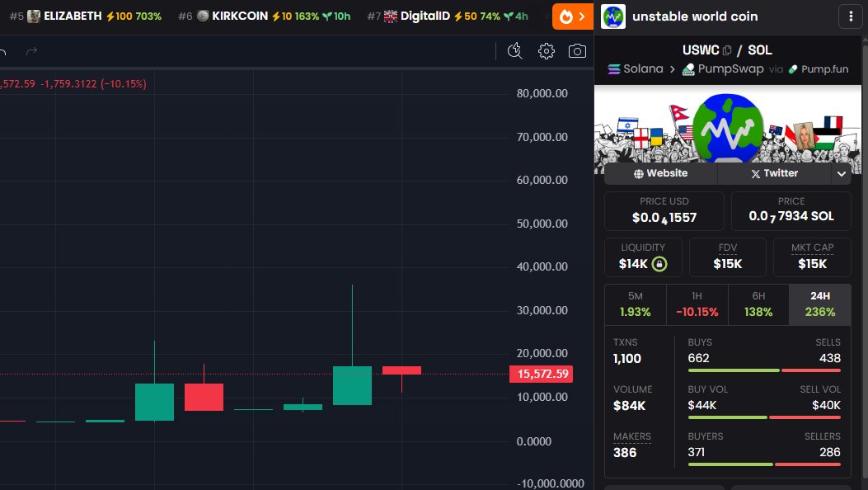Click the buy vol versus sell vol bar
This screenshot has height=490, width=868.
[x=764, y=417]
